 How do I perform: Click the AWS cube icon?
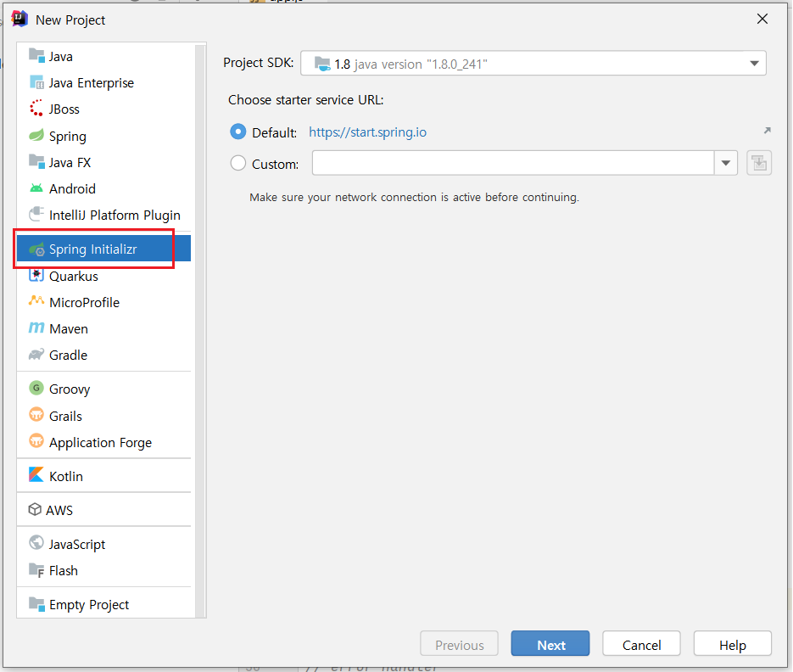35,509
